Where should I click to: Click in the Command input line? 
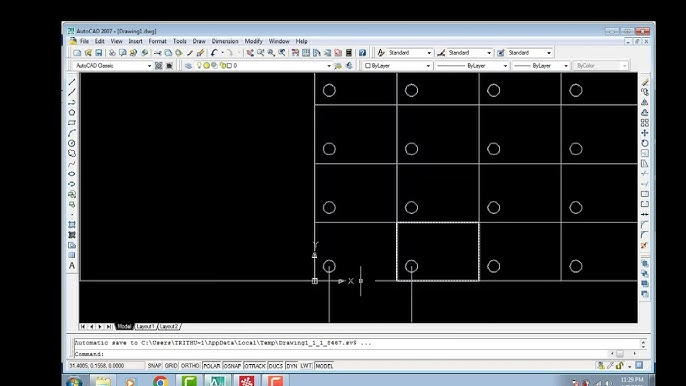click(x=341, y=354)
